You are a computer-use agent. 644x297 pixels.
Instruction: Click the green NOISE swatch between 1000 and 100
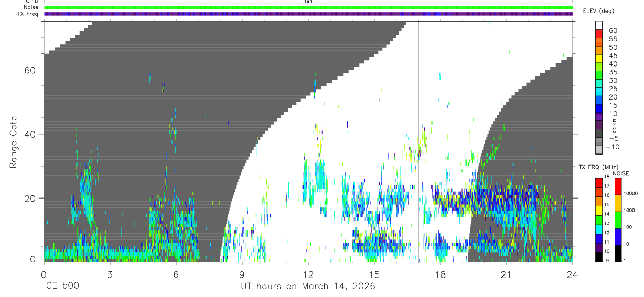coord(618,220)
